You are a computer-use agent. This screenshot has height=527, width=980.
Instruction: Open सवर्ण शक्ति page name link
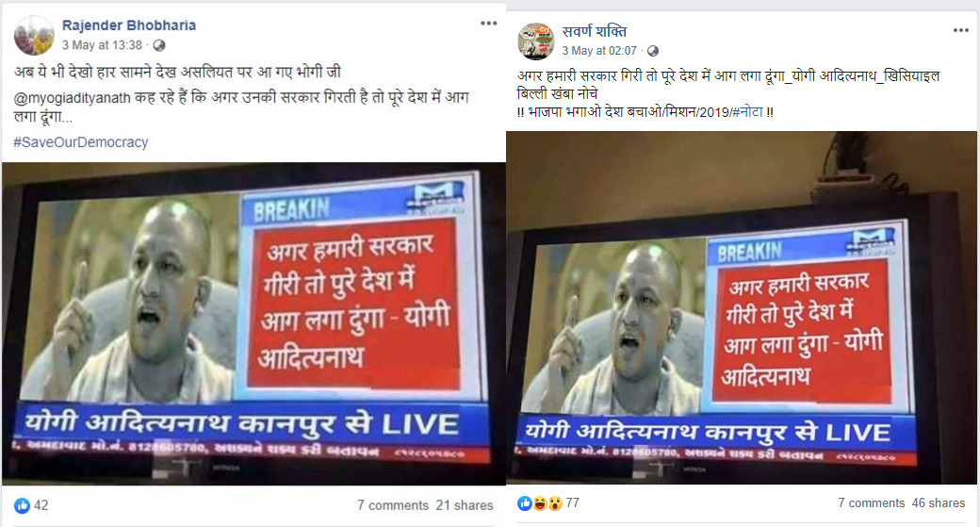[594, 31]
